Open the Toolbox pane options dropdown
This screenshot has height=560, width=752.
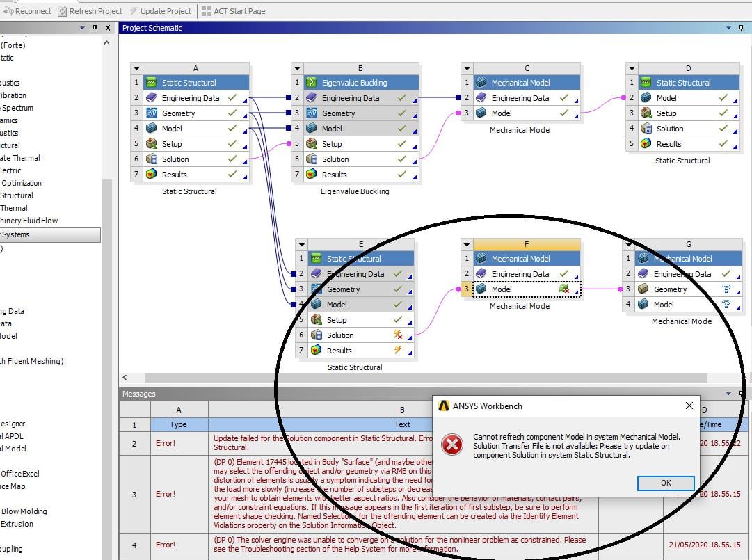coord(83,28)
